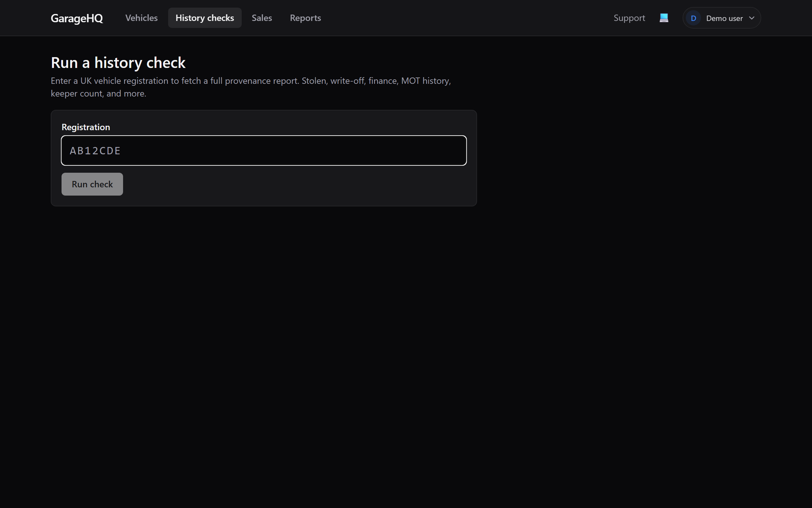
Task: Click the provenance report description text
Action: [251, 87]
